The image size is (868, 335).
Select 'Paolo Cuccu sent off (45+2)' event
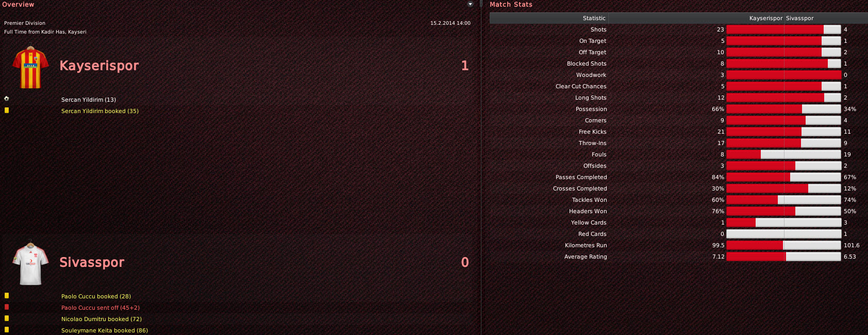[x=101, y=308]
